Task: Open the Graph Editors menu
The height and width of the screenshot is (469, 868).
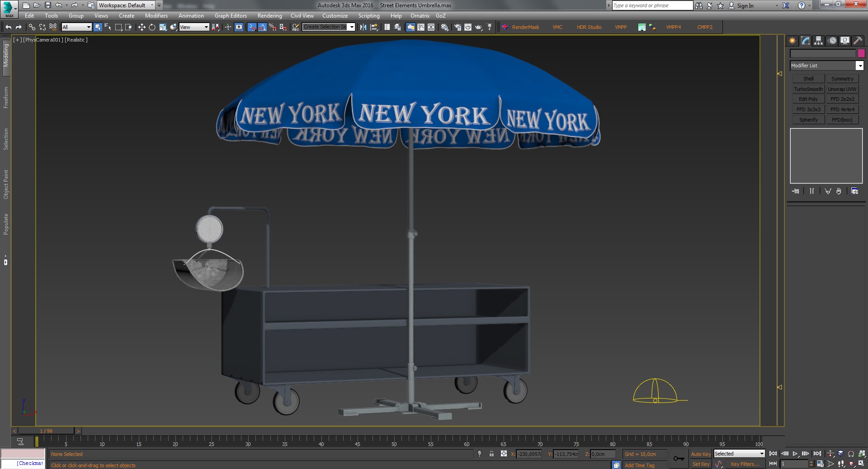Action: point(231,16)
